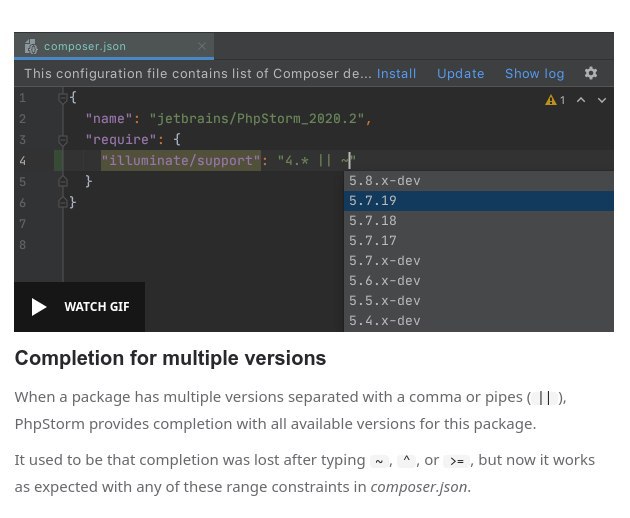Click the "jetbrains/PhpStorm_2020.2" string value
The width and height of the screenshot is (630, 518).
coord(257,119)
